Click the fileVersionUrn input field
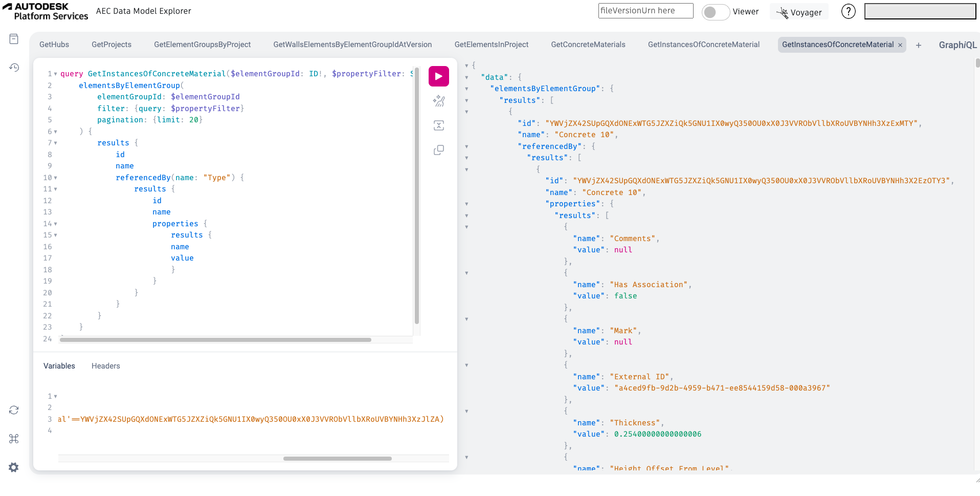 [x=645, y=11]
